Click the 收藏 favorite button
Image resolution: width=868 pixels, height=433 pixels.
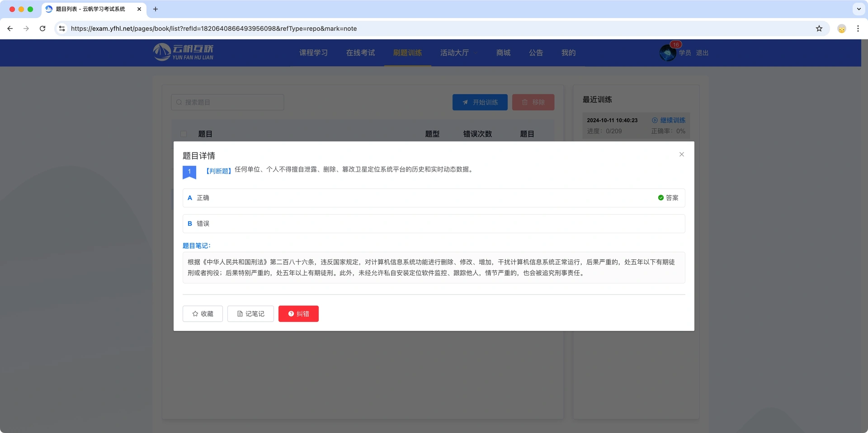pyautogui.click(x=203, y=314)
